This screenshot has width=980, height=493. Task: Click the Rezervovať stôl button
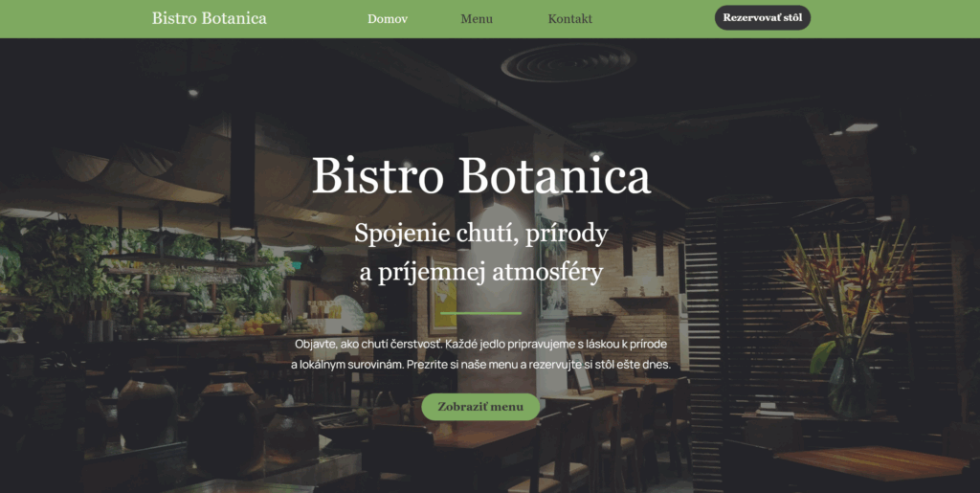(763, 17)
